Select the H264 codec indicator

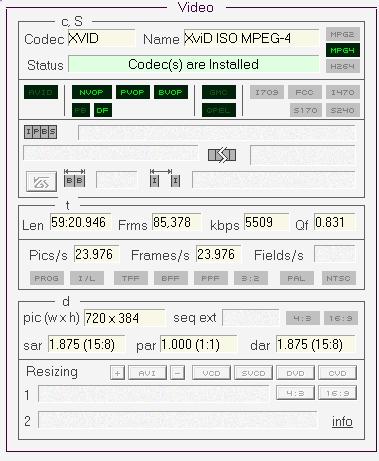[343, 66]
